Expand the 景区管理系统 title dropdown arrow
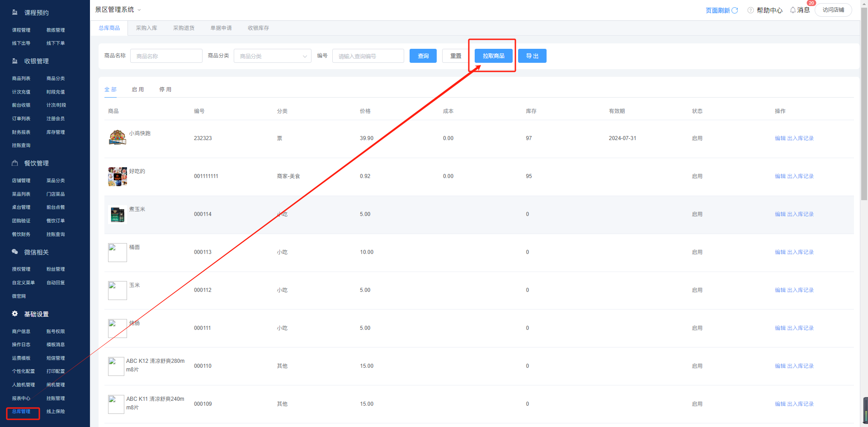Screen dimensions: 868x427 coord(139,10)
